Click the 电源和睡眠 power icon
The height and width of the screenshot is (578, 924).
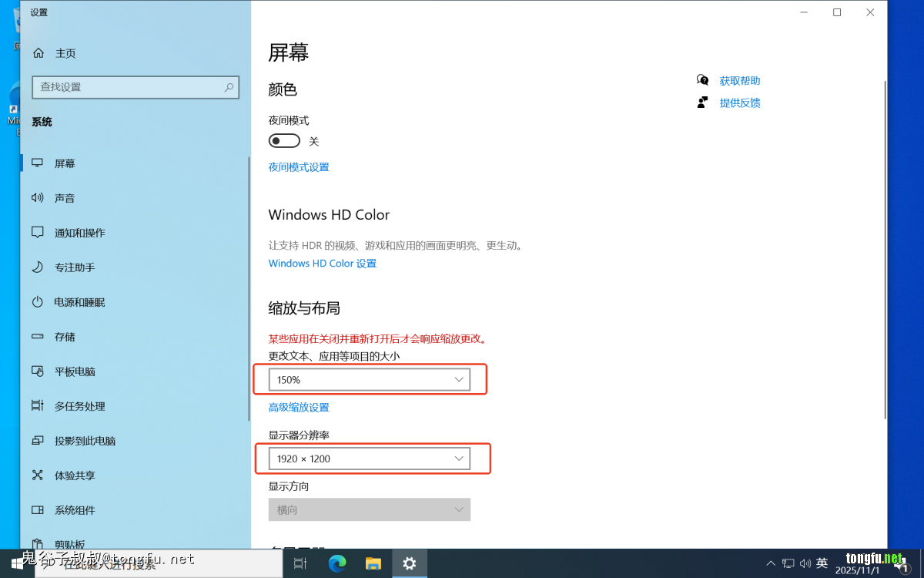[x=37, y=302]
